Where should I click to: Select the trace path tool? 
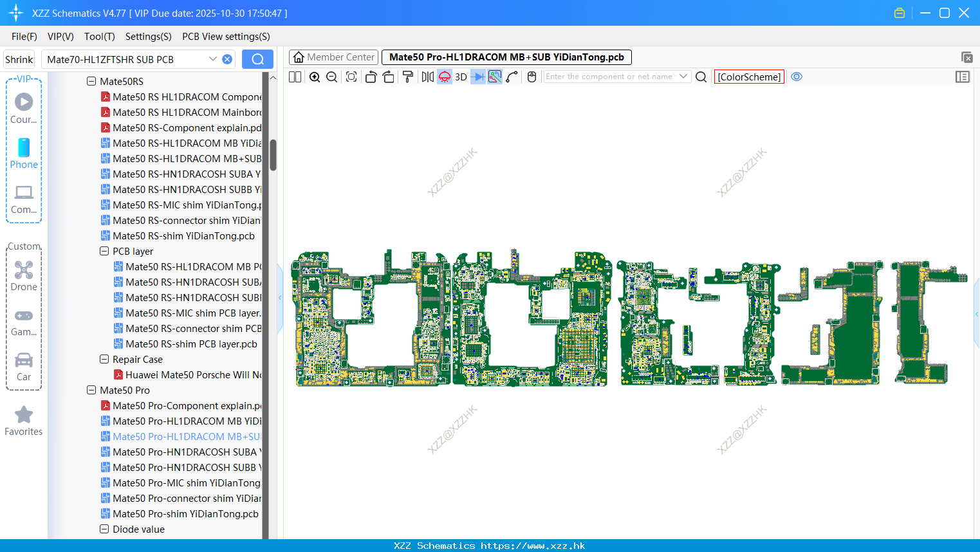512,77
